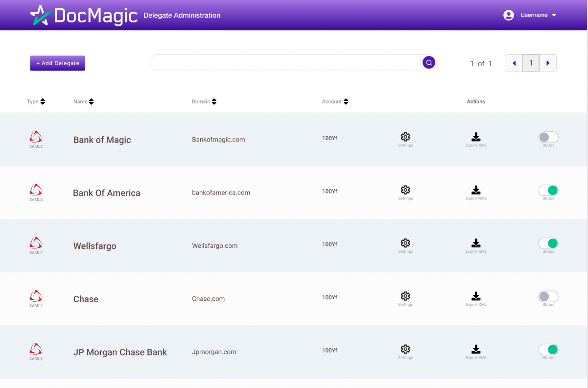The width and height of the screenshot is (588, 388).
Task: Disable status toggle for Wellsfargo
Action: [548, 243]
